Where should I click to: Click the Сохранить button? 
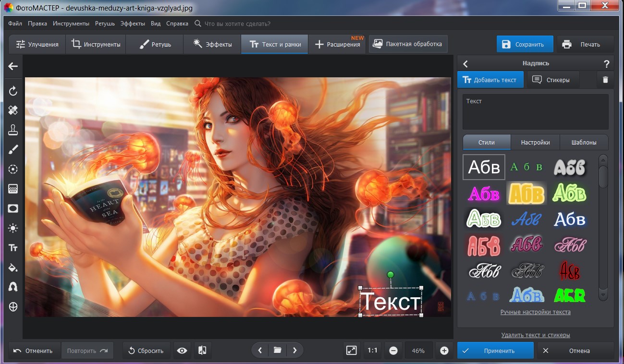click(525, 44)
